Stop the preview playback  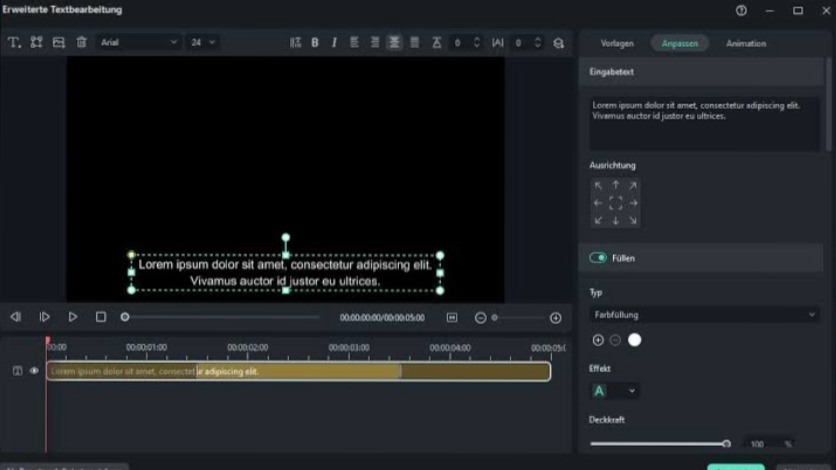101,317
